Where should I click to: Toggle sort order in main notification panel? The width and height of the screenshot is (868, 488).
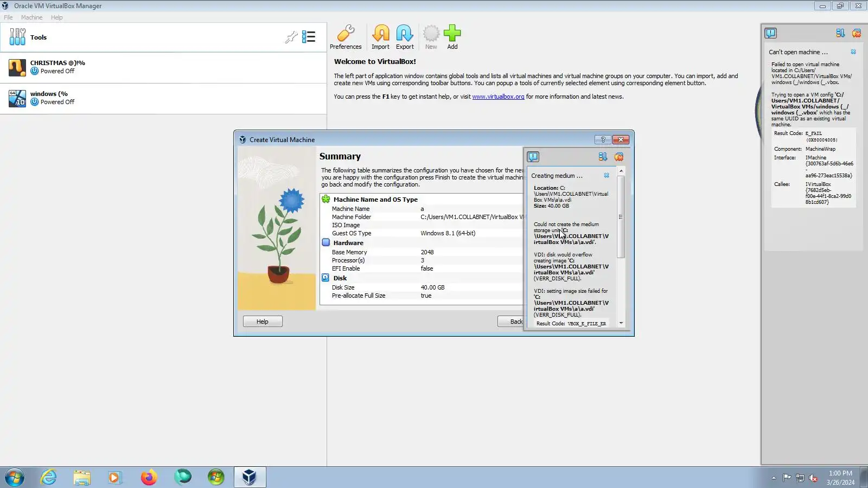(840, 33)
